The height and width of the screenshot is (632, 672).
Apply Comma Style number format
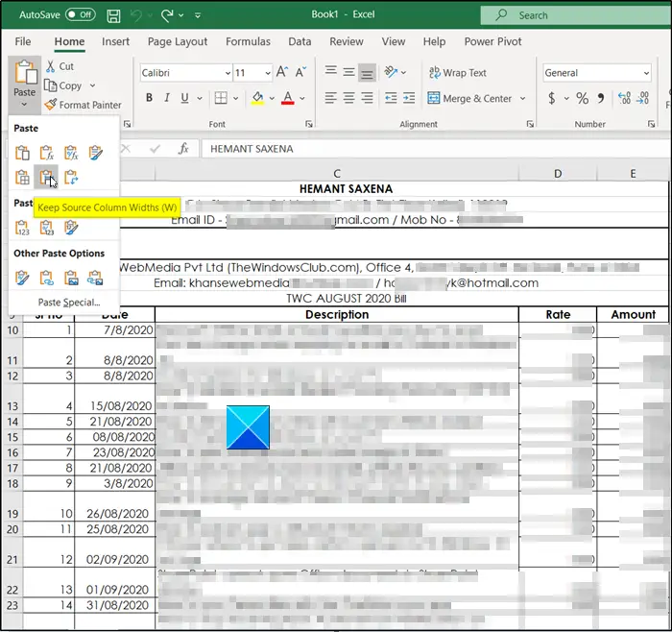601,98
